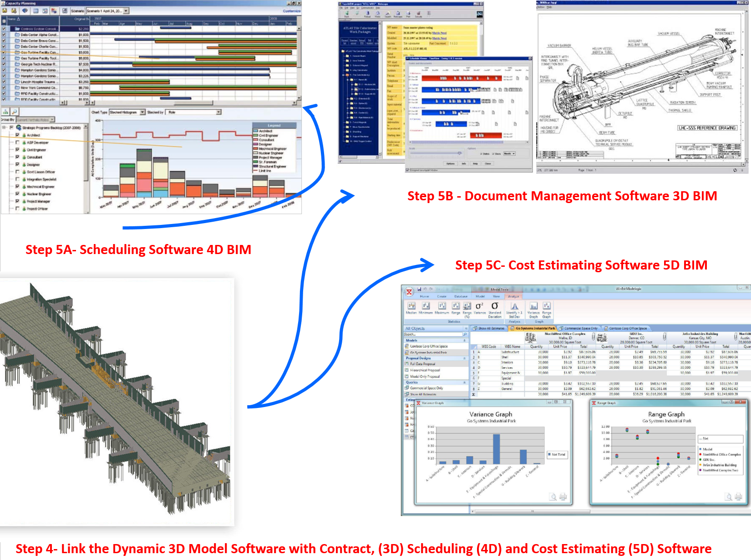Open the Range Graph ribbon icon
751x560 pixels.
click(547, 306)
